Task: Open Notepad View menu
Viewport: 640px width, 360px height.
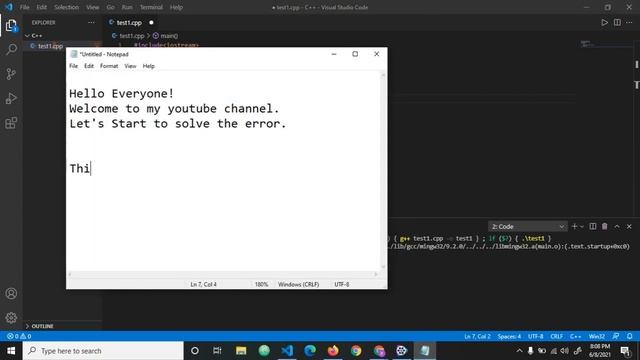Action: [x=130, y=66]
